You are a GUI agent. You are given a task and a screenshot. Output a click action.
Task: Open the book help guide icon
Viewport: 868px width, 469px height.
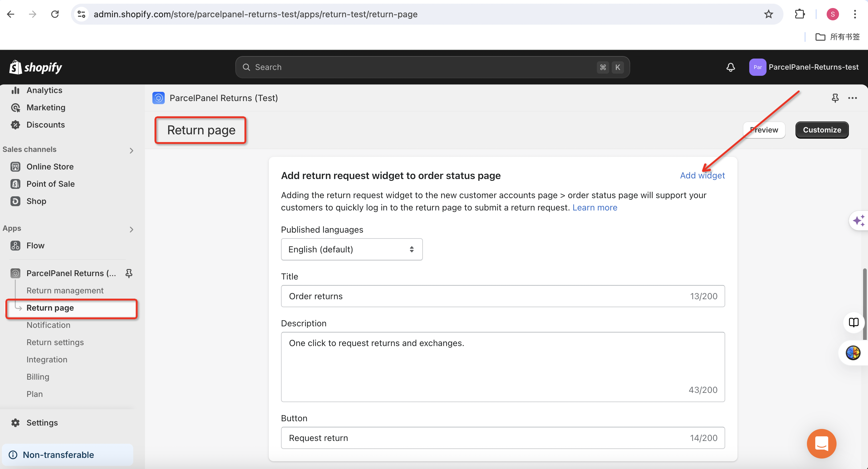[x=854, y=322]
